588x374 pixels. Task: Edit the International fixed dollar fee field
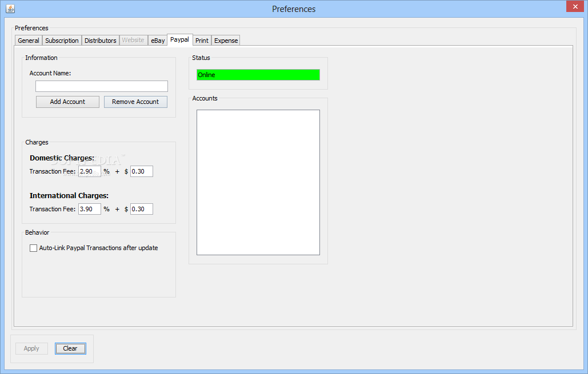pyautogui.click(x=141, y=209)
